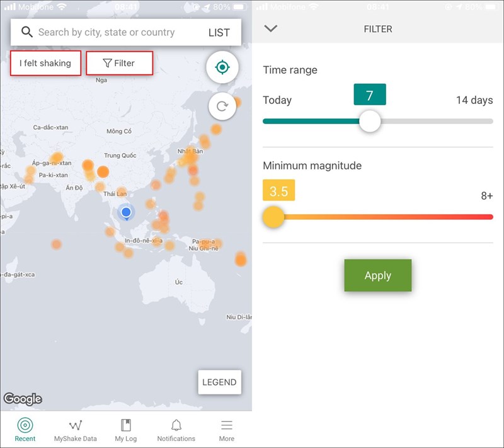
Task: Tap the locate-me crosshair icon
Action: pos(222,67)
